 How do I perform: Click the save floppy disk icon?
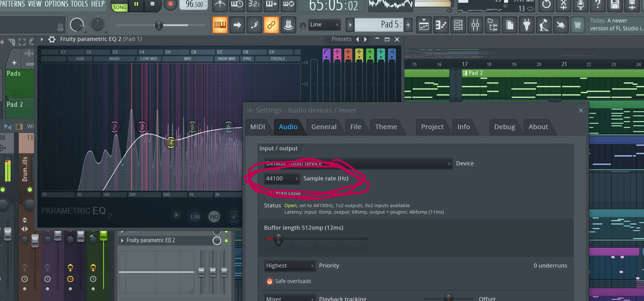coord(615,5)
